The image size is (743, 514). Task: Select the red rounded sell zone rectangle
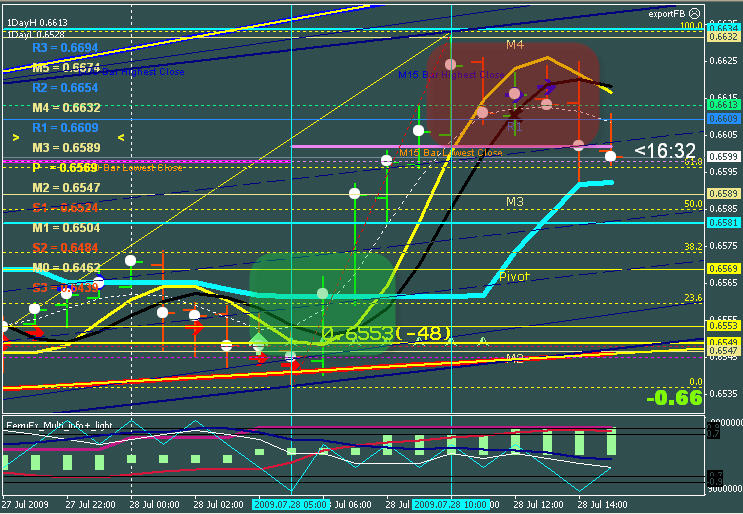click(x=513, y=95)
